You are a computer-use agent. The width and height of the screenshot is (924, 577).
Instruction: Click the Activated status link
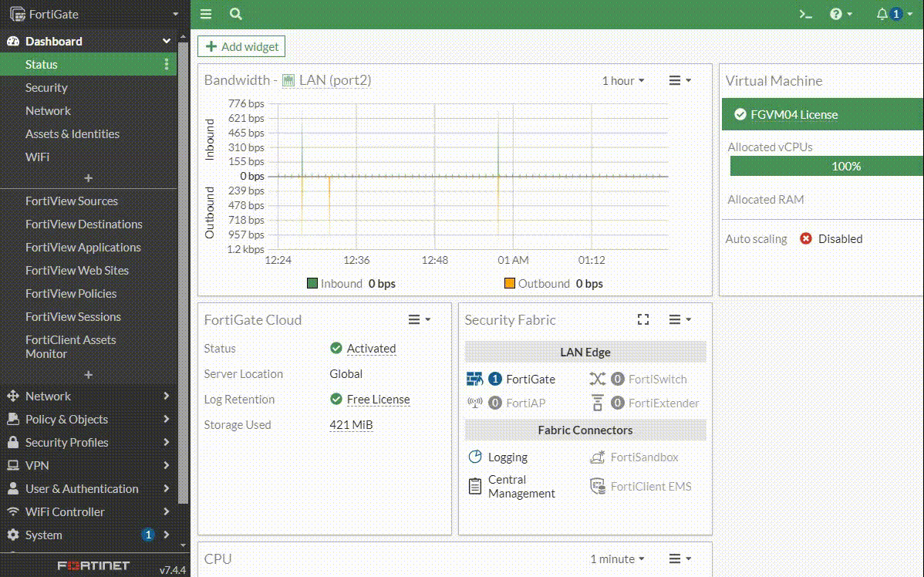tap(371, 349)
